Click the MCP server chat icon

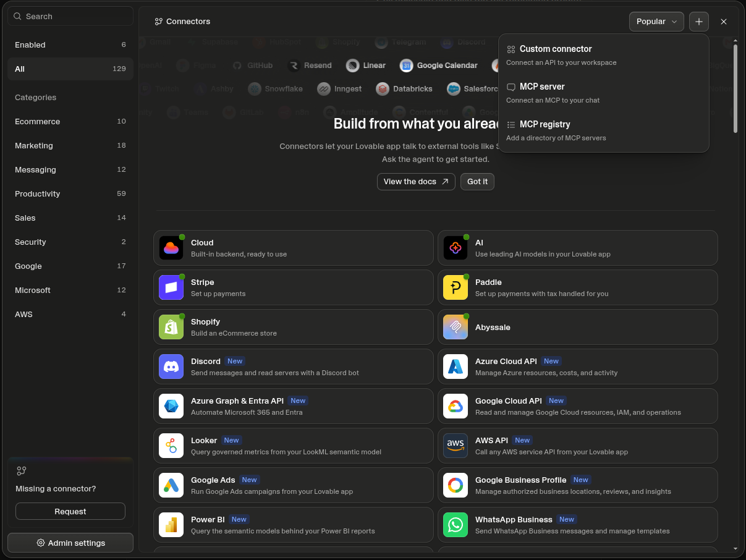(x=511, y=87)
